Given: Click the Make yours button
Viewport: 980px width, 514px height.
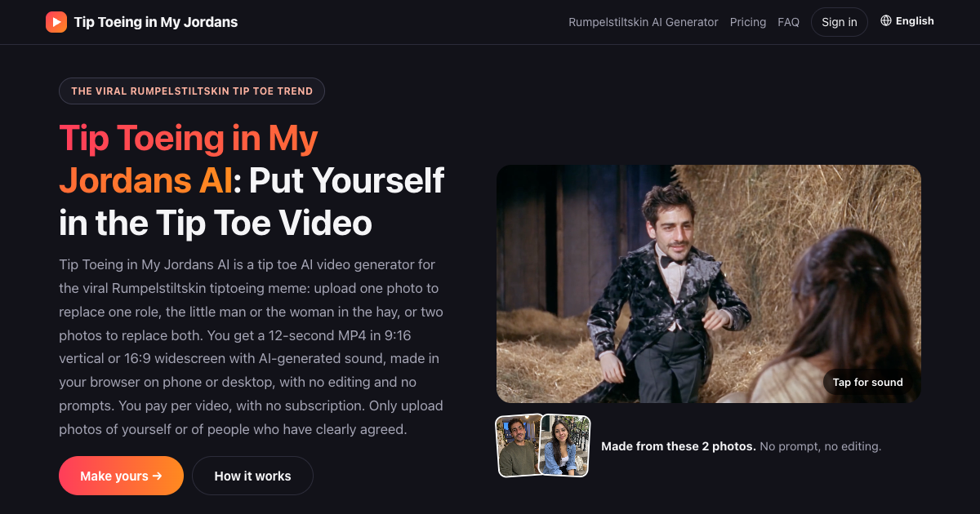Looking at the screenshot, I should click(x=121, y=476).
